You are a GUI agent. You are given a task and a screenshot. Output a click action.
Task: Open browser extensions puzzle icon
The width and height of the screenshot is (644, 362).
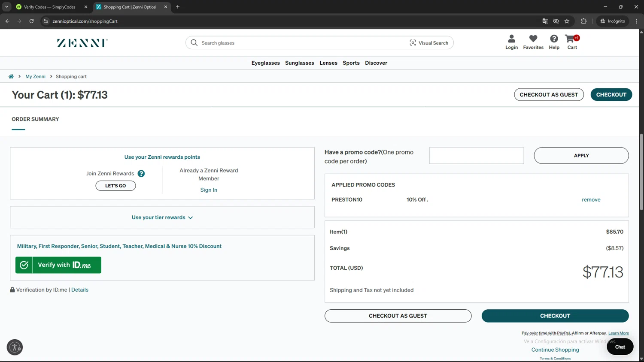point(583,21)
